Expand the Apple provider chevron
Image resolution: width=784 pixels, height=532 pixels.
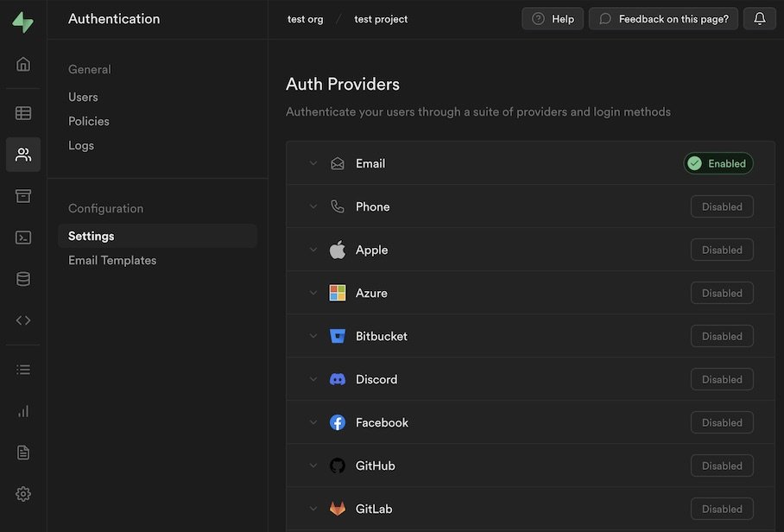pyautogui.click(x=313, y=250)
